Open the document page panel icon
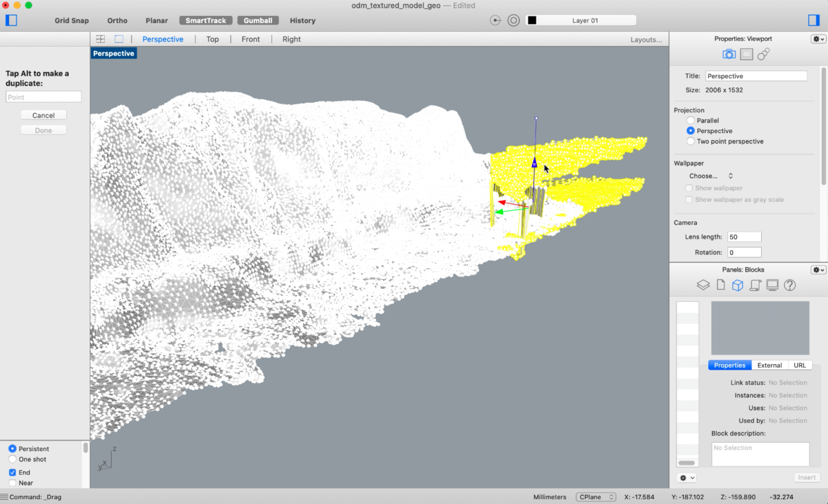 point(720,285)
